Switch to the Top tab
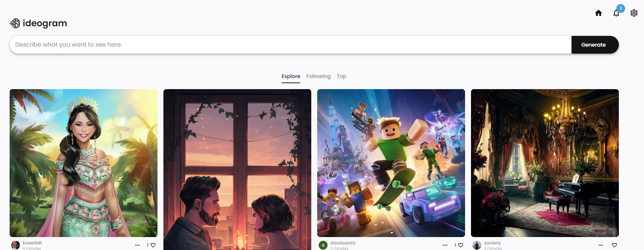644x250 pixels. 341,76
